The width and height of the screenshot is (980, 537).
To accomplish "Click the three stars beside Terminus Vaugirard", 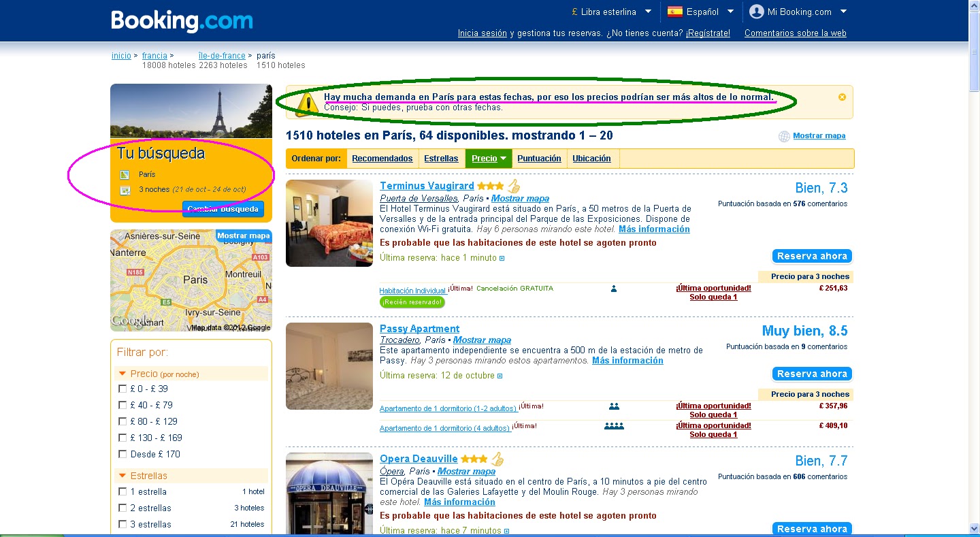I will click(490, 186).
